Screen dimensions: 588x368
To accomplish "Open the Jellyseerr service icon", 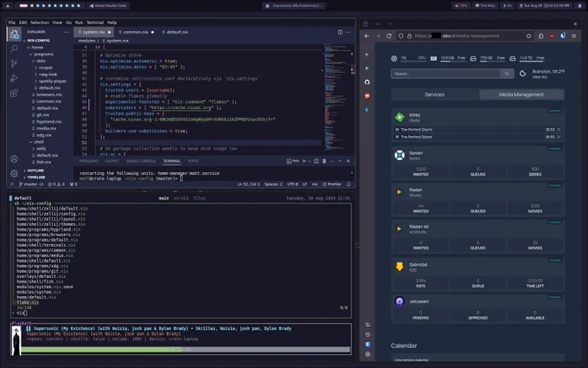I will 399,301.
